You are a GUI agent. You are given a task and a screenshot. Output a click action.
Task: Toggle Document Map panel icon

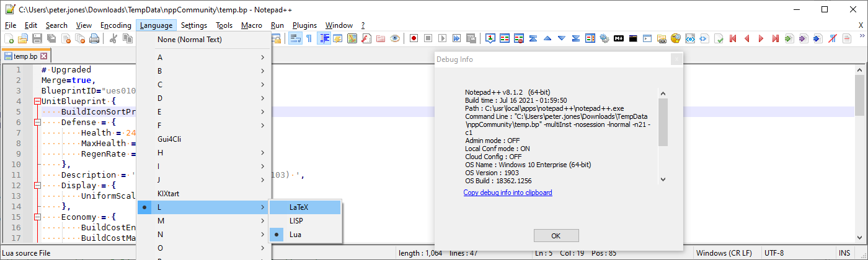352,38
